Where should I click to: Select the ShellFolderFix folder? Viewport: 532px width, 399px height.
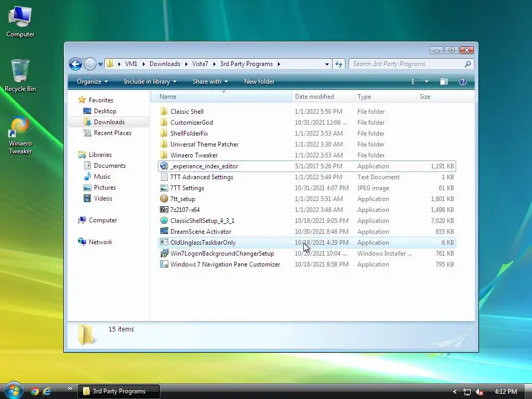[307, 134]
